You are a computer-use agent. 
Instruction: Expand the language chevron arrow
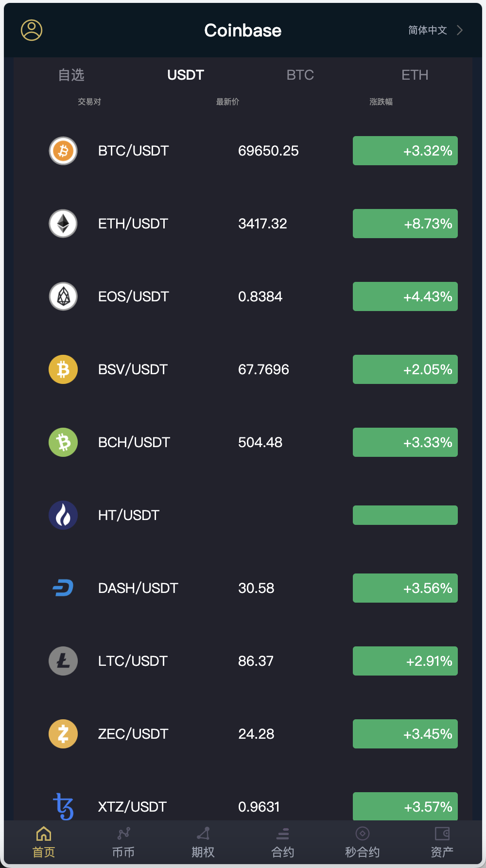coord(460,30)
